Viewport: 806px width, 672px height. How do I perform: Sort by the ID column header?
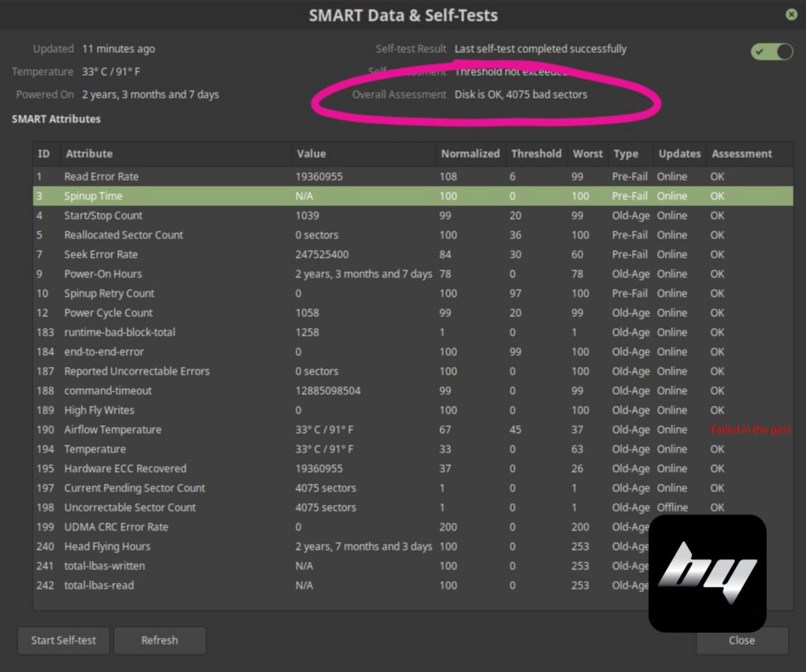click(x=44, y=154)
